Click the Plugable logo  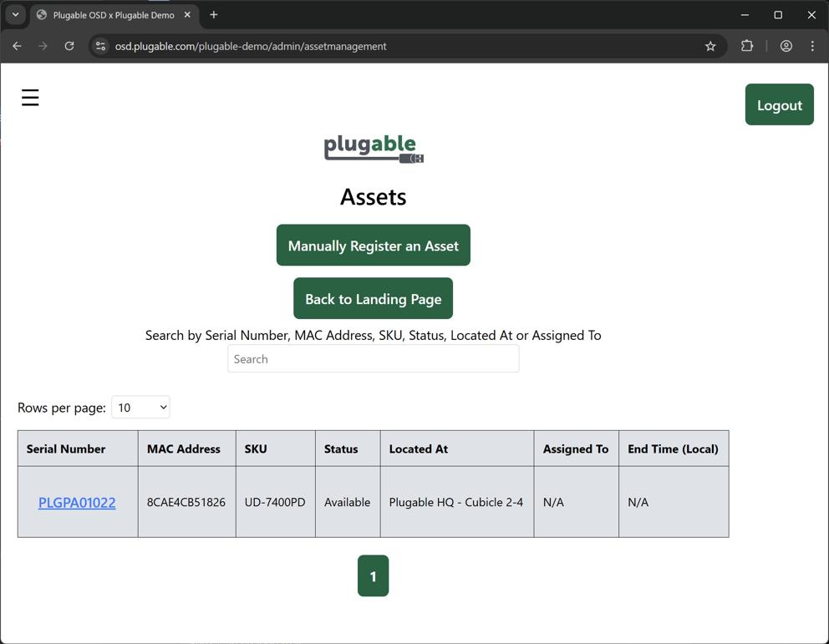(x=373, y=149)
